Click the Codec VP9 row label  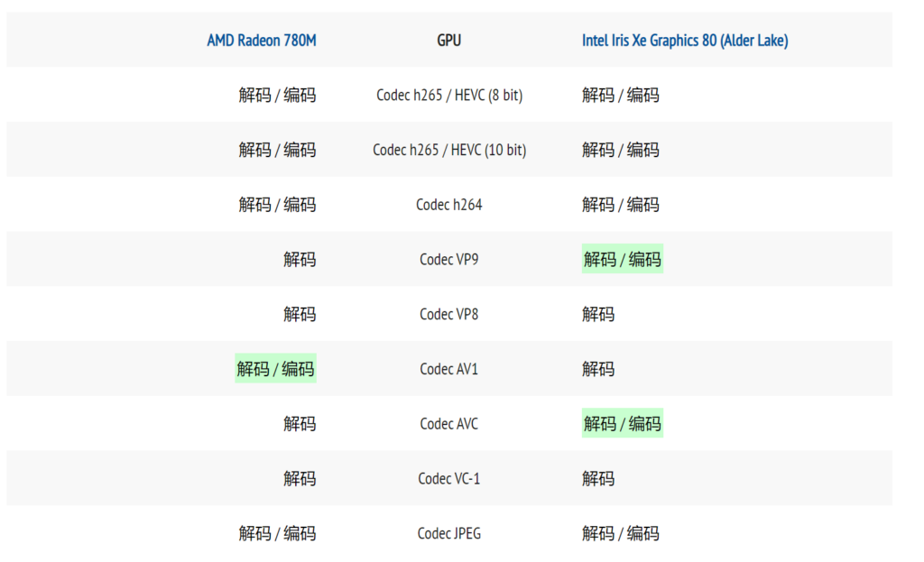(x=448, y=260)
